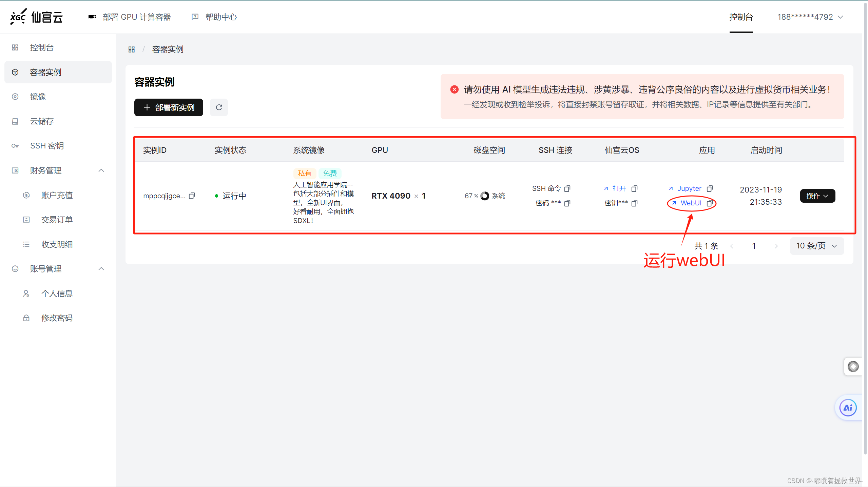Click the 67% disk usage indicator
This screenshot has height=487, width=868.
pyautogui.click(x=484, y=196)
